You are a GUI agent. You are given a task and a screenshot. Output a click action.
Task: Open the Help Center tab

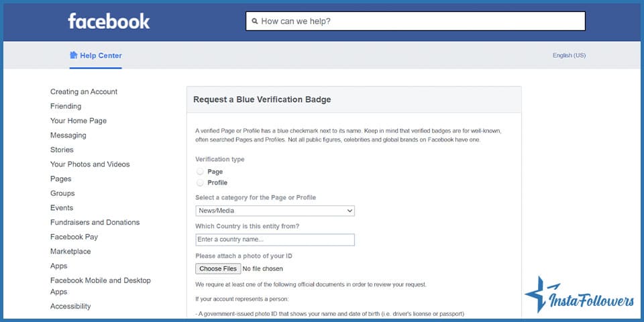pos(96,56)
